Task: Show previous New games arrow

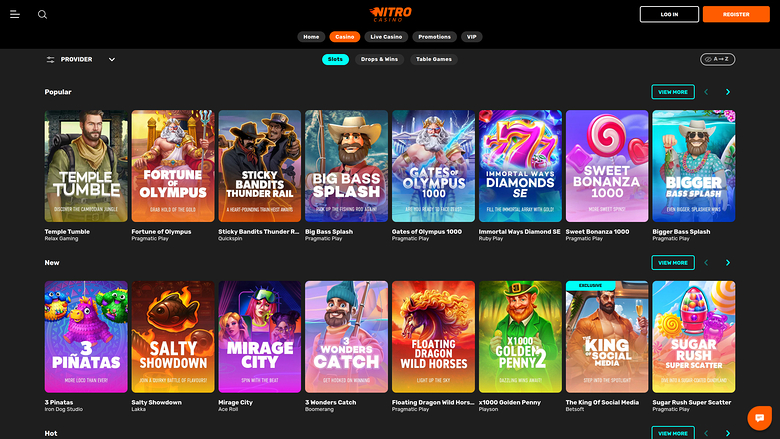Action: pos(706,263)
